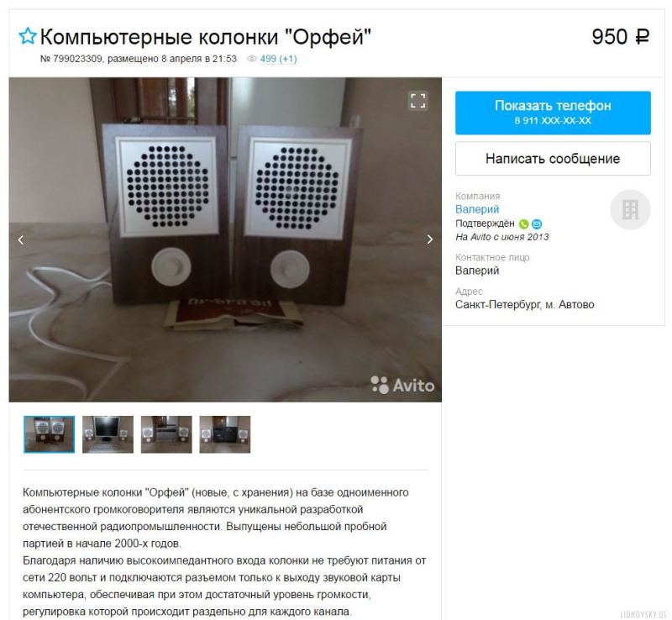Screen dimensions: 672x620
Task: Select fourth thumbnail with black device
Action: 225,434
